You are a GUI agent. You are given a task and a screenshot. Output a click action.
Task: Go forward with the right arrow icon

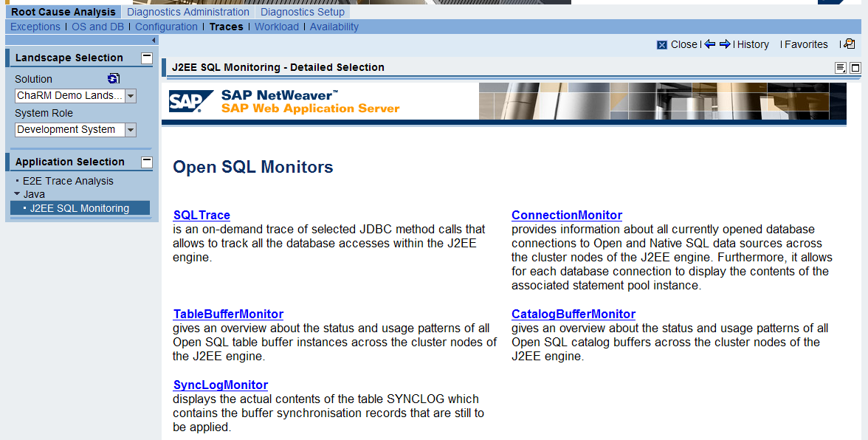click(725, 44)
